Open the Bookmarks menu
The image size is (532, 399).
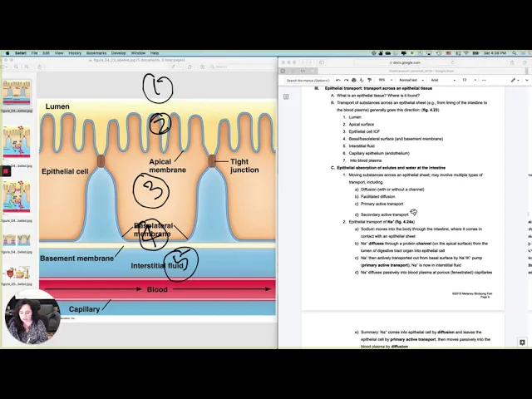click(x=96, y=53)
